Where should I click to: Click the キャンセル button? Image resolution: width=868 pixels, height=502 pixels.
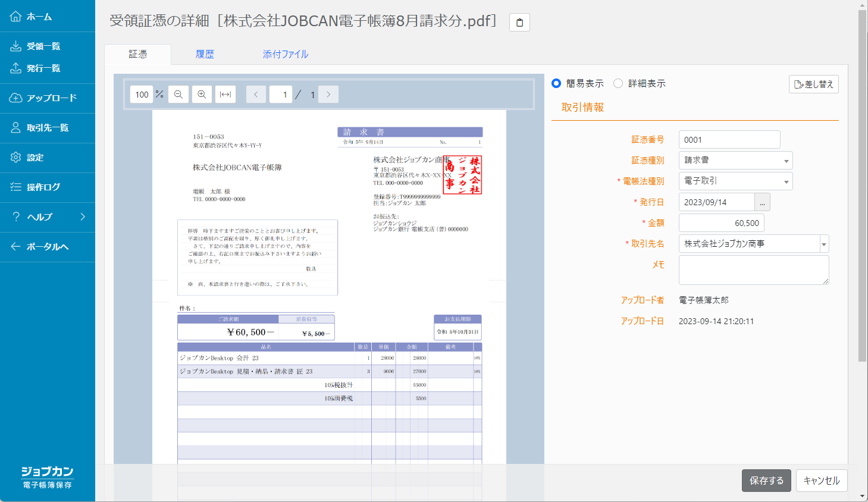[822, 481]
